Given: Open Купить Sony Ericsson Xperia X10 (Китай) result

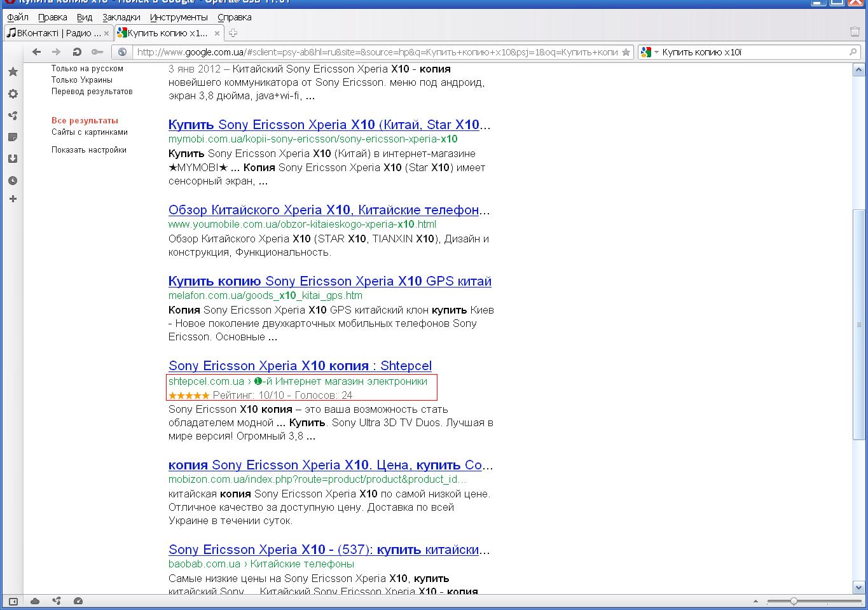Looking at the screenshot, I should 329,125.
